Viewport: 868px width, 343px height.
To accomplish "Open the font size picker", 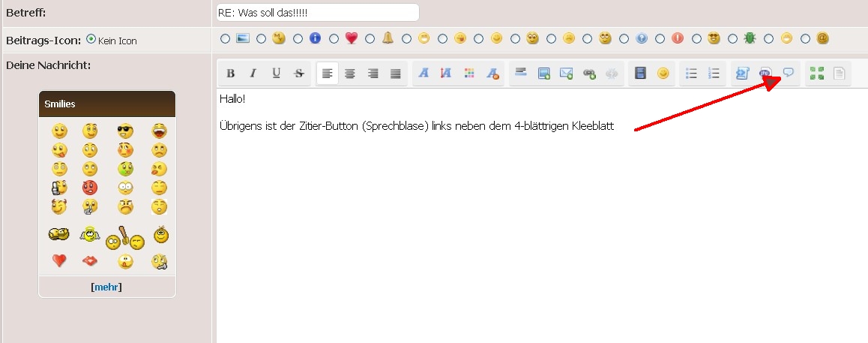I will point(447,74).
